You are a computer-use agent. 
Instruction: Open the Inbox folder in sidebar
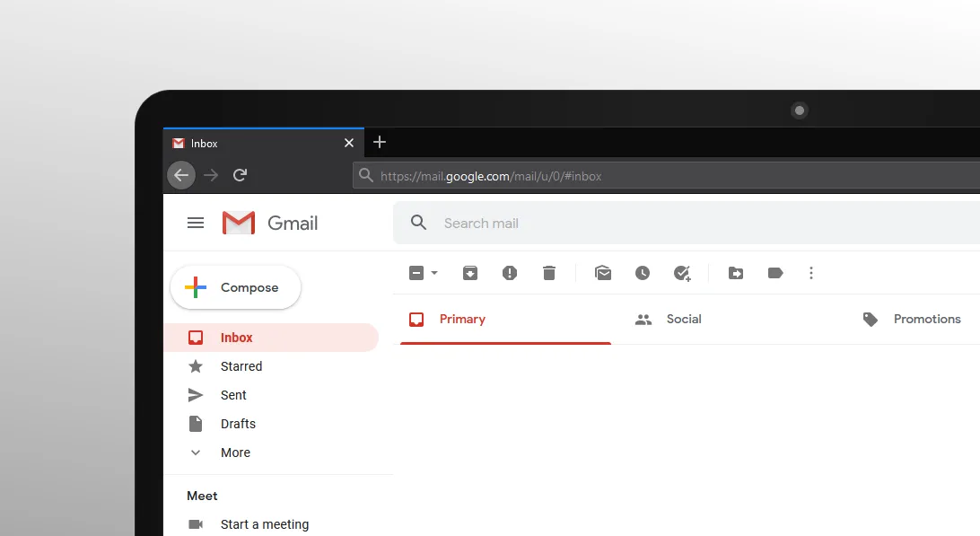click(271, 337)
